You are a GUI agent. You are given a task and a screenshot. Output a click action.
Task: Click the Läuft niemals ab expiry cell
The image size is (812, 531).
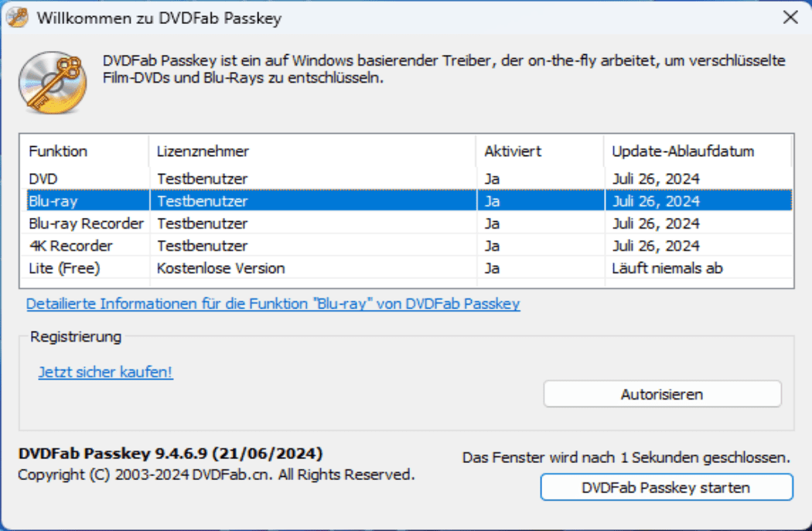(667, 268)
